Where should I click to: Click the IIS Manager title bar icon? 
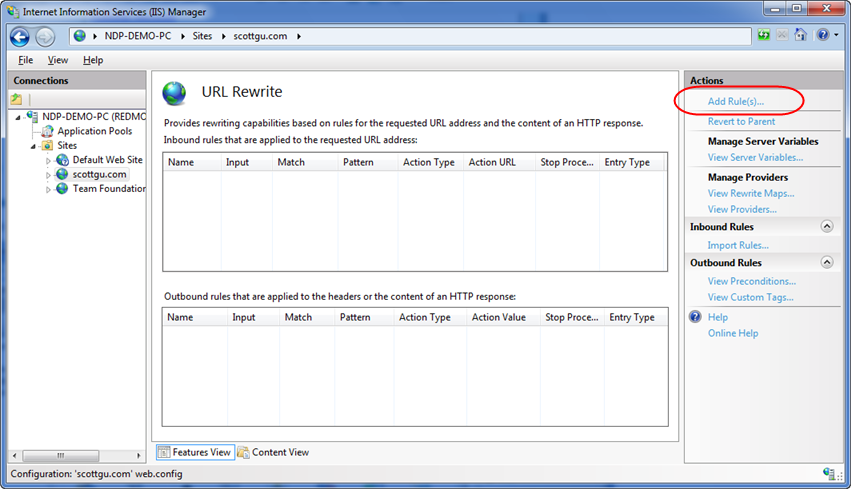pos(13,11)
